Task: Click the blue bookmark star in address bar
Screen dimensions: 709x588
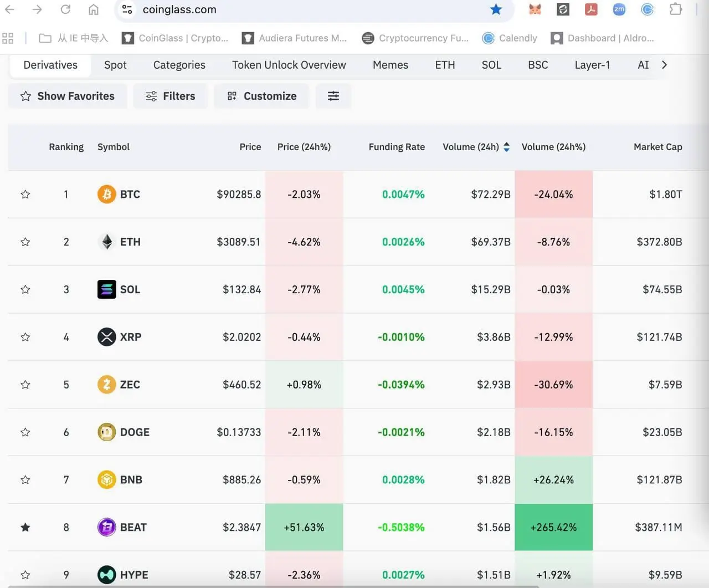Action: click(496, 9)
